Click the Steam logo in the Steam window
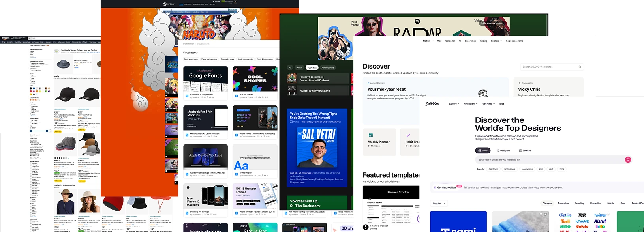The width and height of the screenshot is (644, 232). (169, 4)
